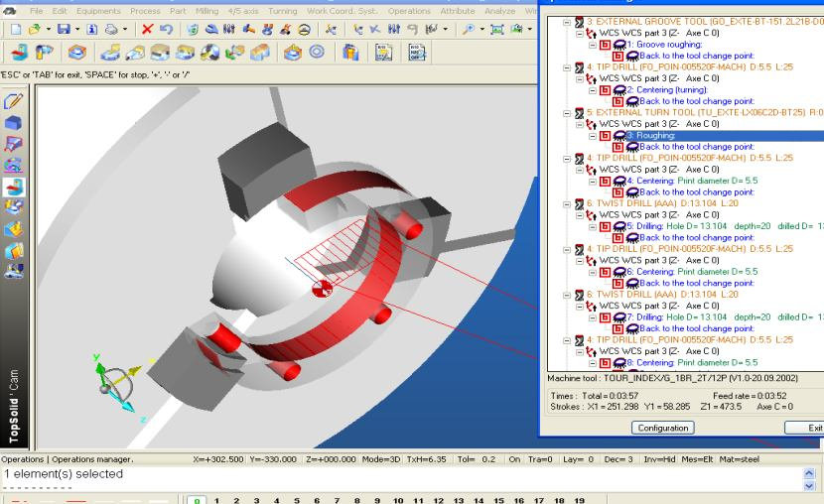The image size is (824, 504).
Task: Select layer 19 in the layer bar
Action: (x=579, y=500)
